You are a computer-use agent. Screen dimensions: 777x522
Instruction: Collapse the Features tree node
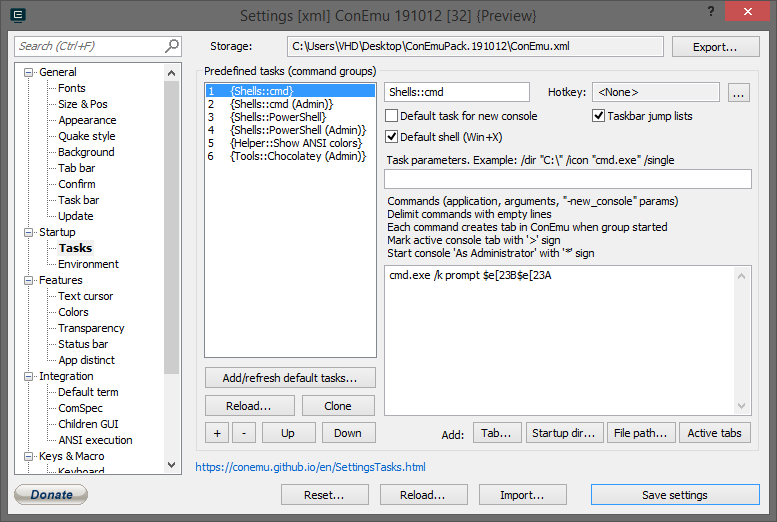coord(28,281)
